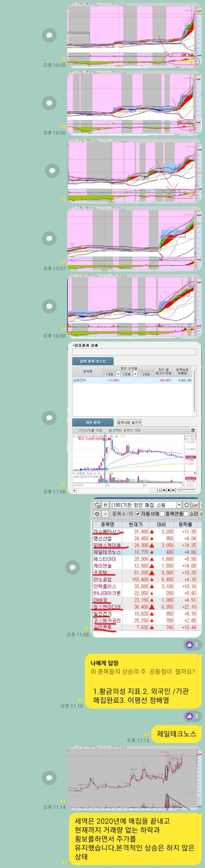The image size is (205, 868).
Task: Open second period column dropdown arrow
Action: [x=135, y=374]
